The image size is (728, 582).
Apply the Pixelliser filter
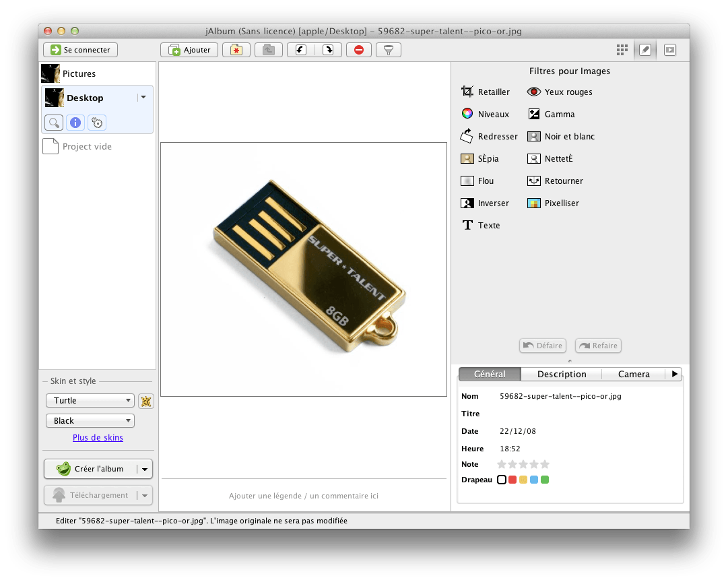tap(554, 203)
